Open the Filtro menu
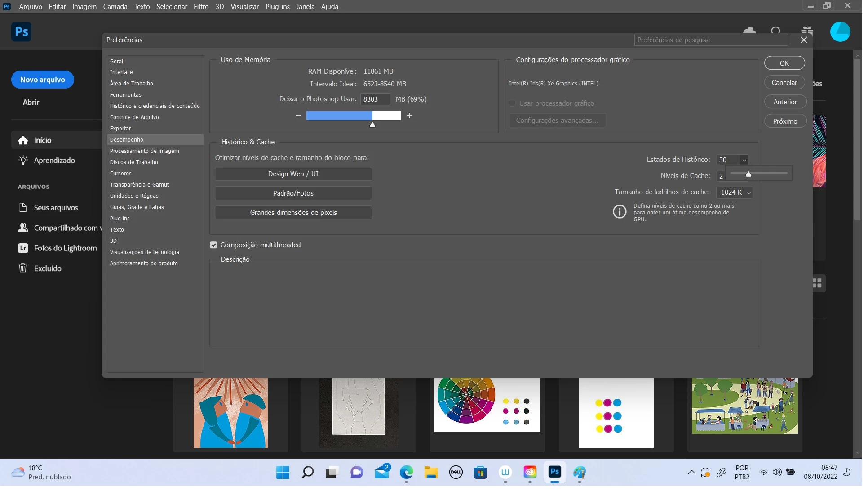 (x=202, y=7)
